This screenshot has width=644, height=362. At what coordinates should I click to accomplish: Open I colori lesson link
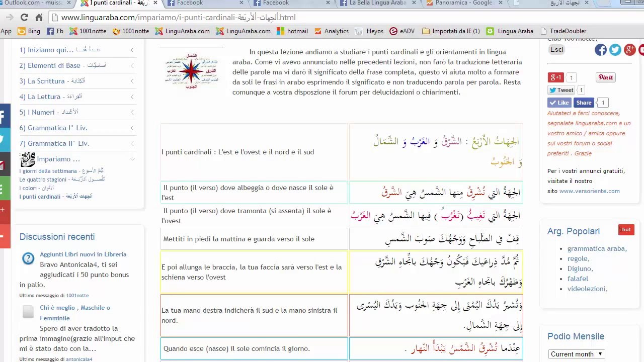coord(36,188)
